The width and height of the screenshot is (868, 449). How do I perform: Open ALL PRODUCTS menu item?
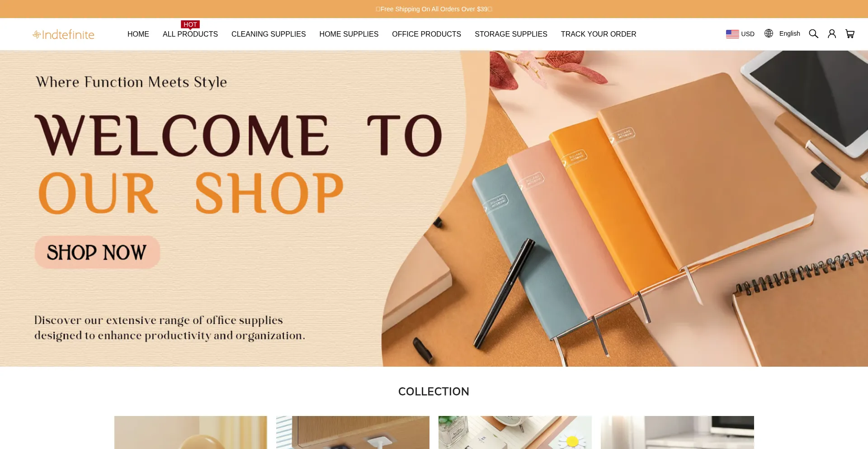click(x=190, y=34)
